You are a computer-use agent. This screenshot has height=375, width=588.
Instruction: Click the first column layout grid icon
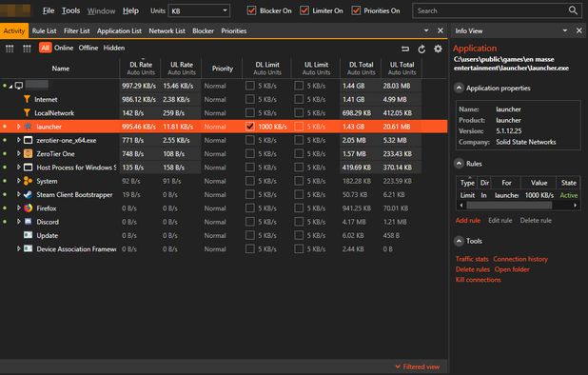pos(10,49)
